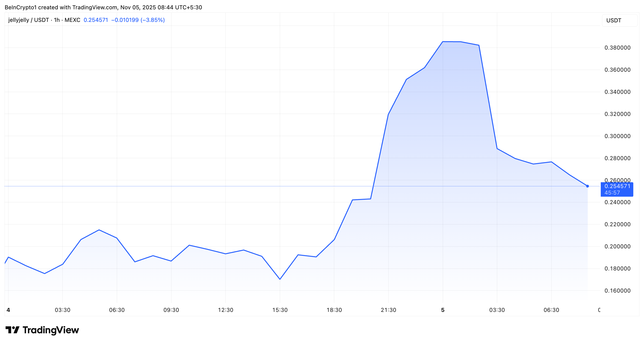Click the blue current price label on axis
This screenshot has height=344, width=644.
point(617,189)
